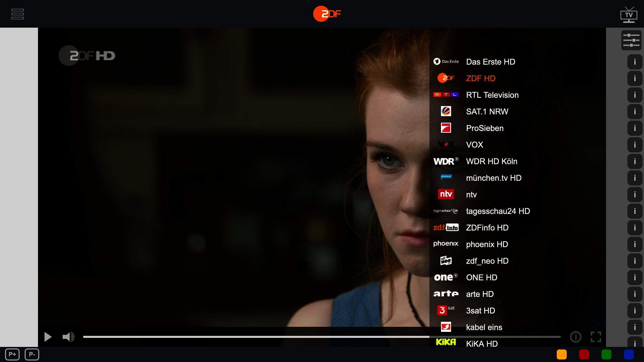This screenshot has width=644, height=362.
Task: Switch to next channel with P+
Action: (12, 354)
